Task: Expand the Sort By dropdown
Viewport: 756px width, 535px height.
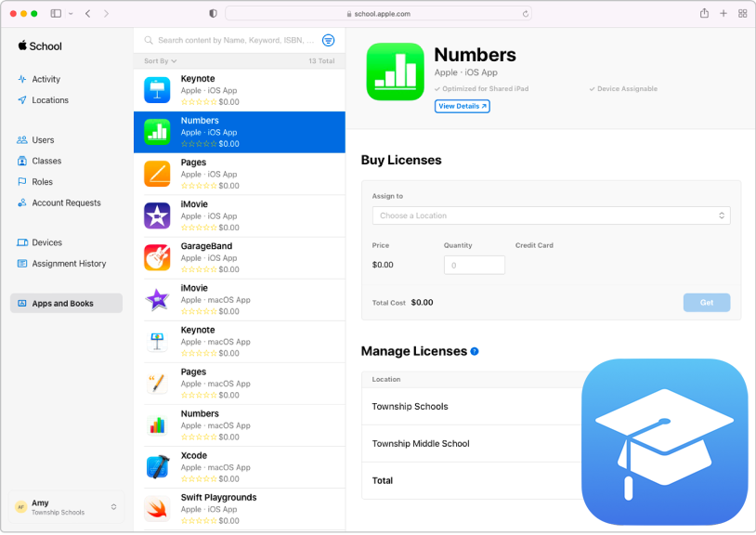Action: [x=160, y=61]
